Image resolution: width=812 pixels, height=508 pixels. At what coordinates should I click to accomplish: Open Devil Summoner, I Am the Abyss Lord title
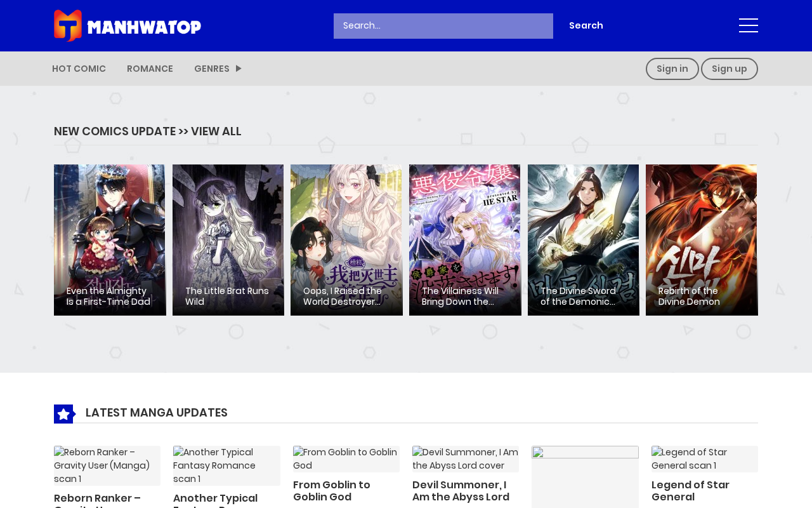pyautogui.click(x=461, y=491)
